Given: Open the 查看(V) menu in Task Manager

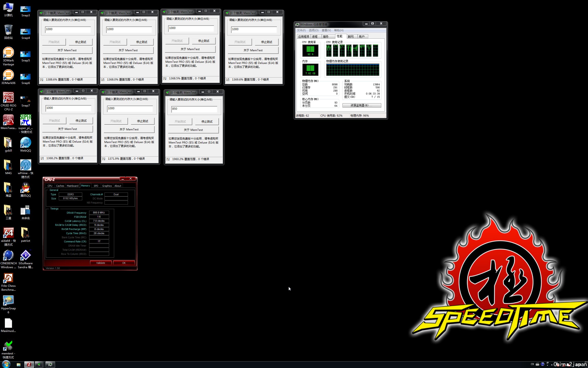Looking at the screenshot, I should (326, 30).
